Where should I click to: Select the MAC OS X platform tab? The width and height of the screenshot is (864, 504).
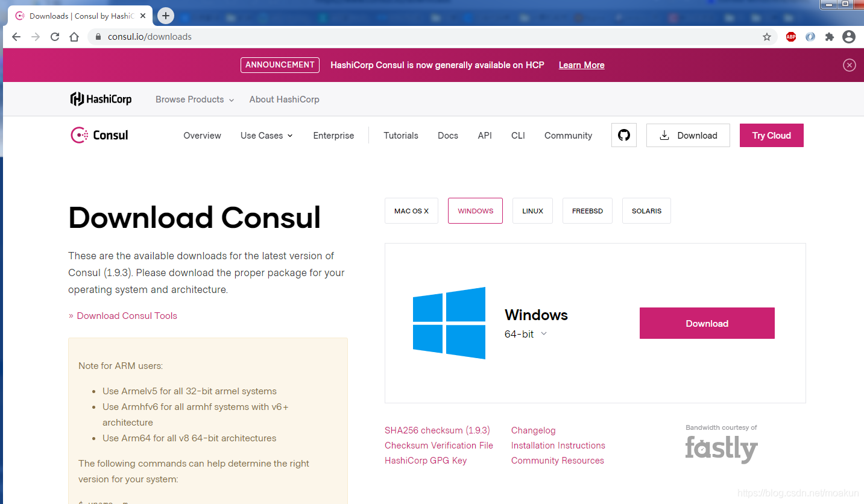pos(411,211)
